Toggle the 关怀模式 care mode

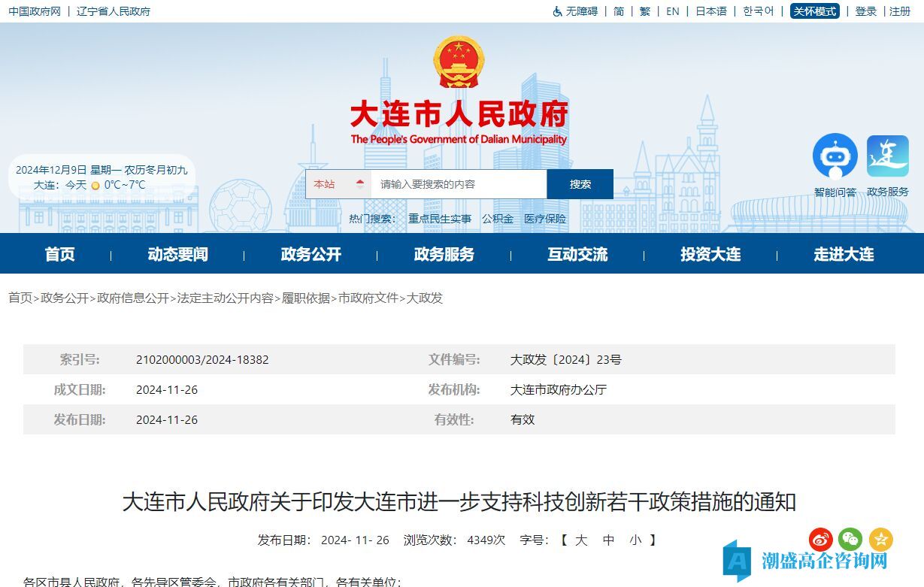[814, 11]
